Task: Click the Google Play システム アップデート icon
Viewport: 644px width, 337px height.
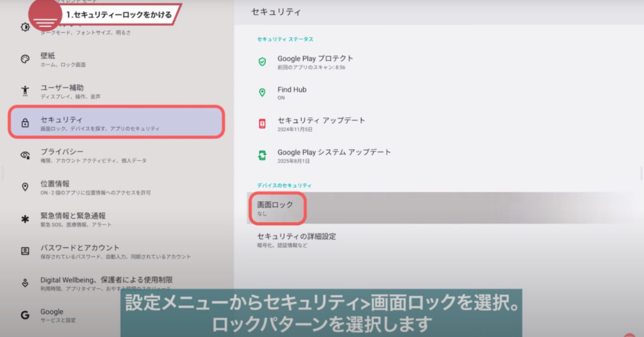Action: tap(262, 155)
